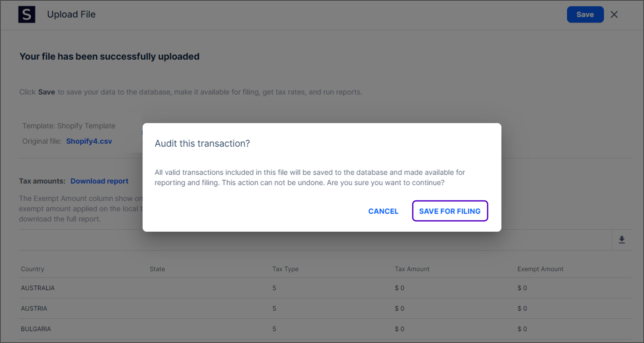The image size is (644, 343).
Task: Click the Upload File page title
Action: pyautogui.click(x=71, y=14)
